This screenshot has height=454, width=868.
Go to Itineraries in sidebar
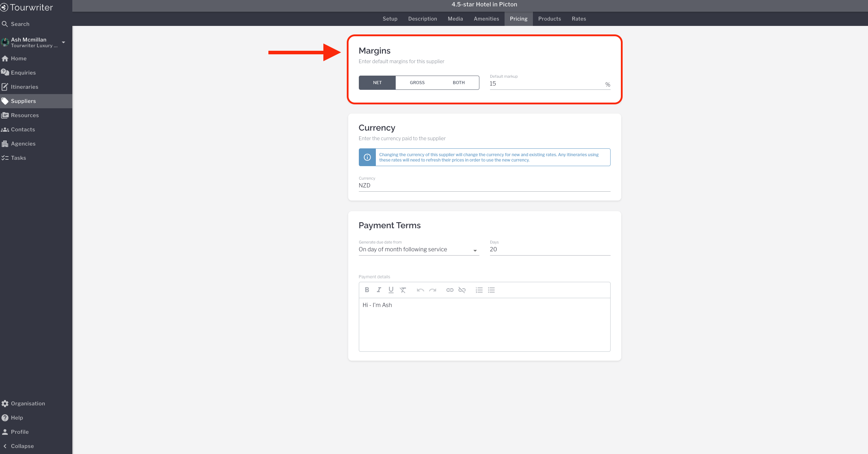pos(24,87)
